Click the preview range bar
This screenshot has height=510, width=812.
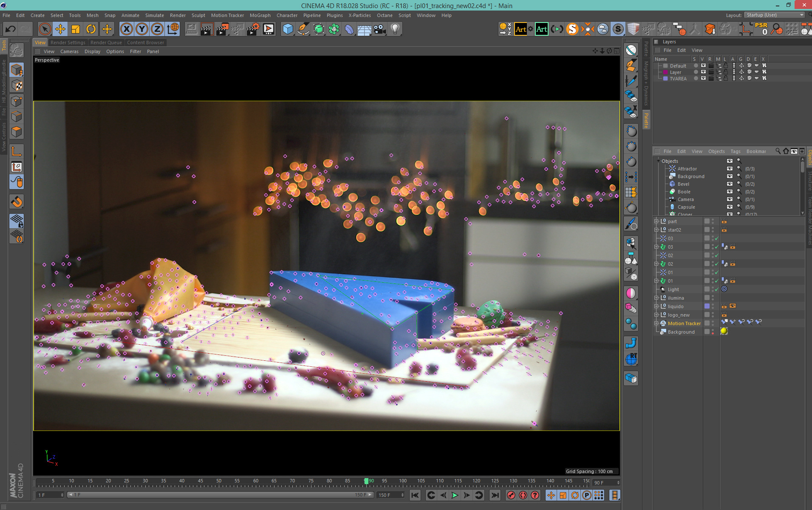[x=220, y=495]
